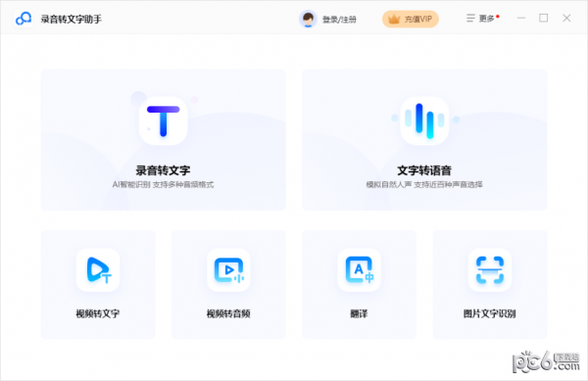Click the 充值VIP text
This screenshot has height=381, width=588.
pyautogui.click(x=418, y=20)
